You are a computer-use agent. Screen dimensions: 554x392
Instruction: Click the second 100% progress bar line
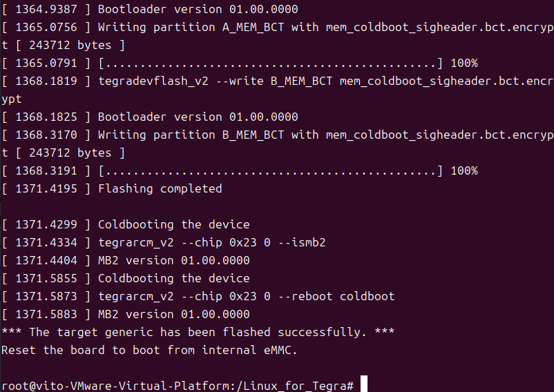[x=240, y=170]
